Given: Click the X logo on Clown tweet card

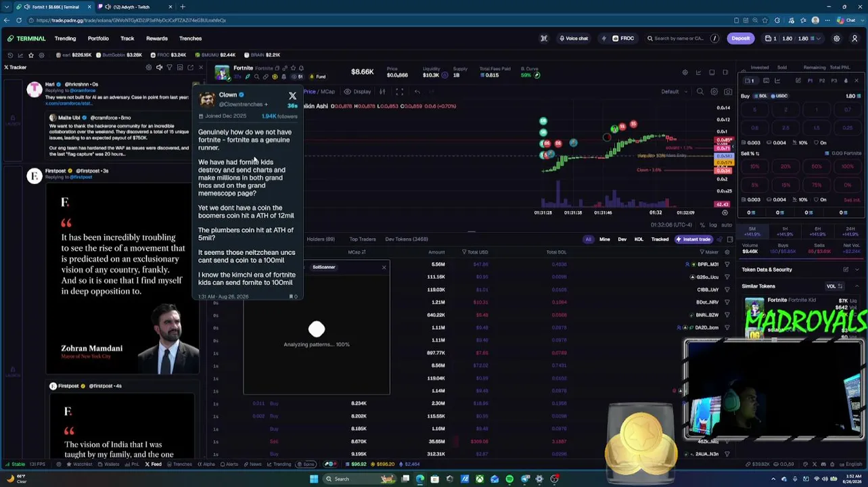Looking at the screenshot, I should point(292,96).
